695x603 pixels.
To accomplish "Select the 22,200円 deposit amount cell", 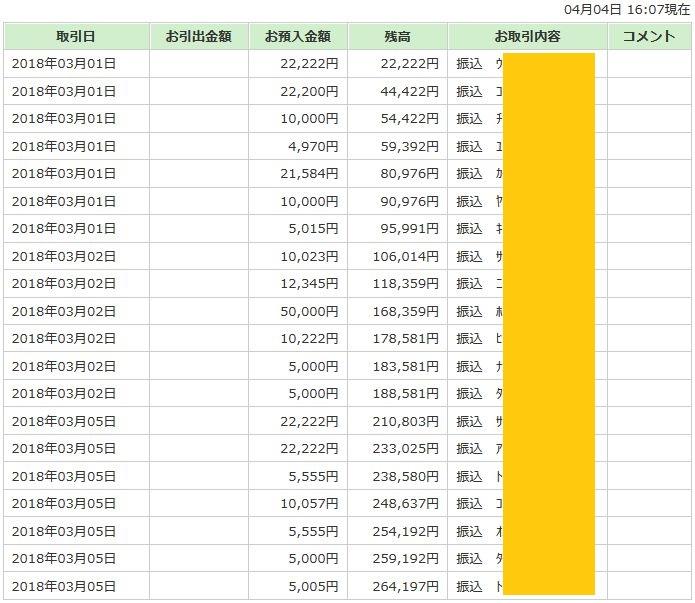I will [312, 91].
